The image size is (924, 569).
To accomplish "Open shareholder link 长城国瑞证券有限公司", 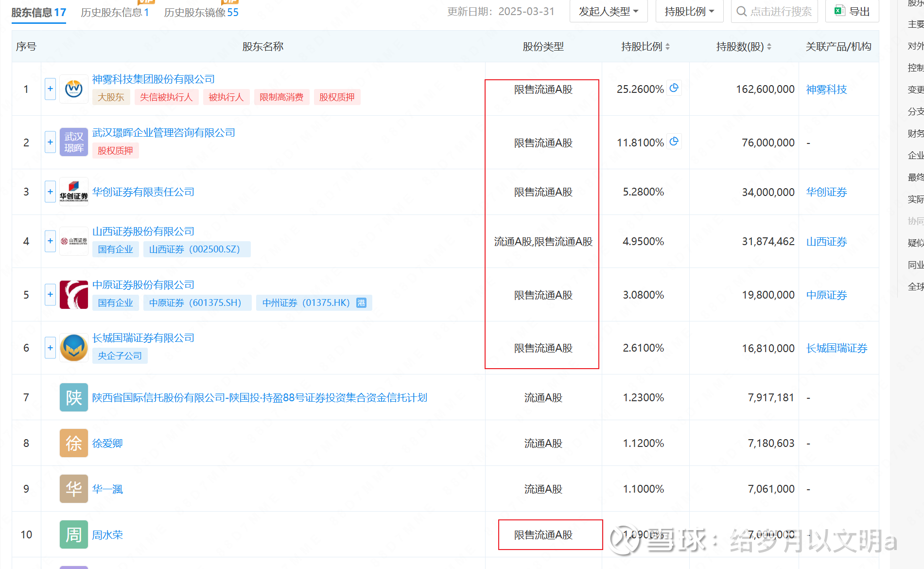I will coord(143,338).
